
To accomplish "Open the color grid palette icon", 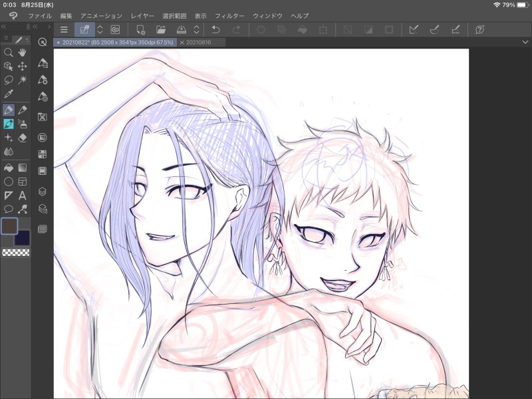I will tap(43, 154).
